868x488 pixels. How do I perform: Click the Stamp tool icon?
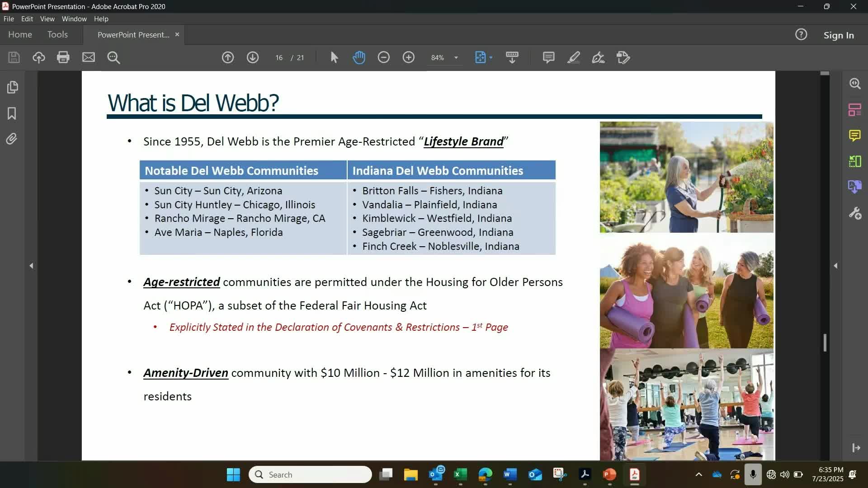tap(623, 57)
